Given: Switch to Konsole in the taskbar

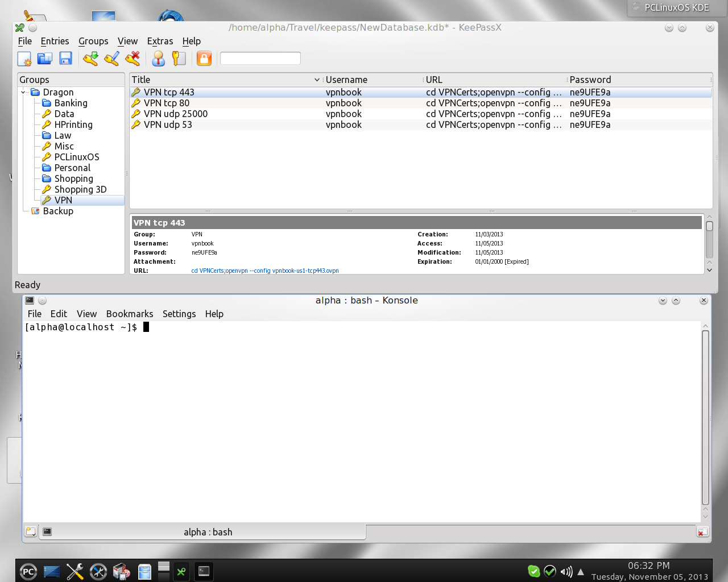Looking at the screenshot, I should coord(204,571).
